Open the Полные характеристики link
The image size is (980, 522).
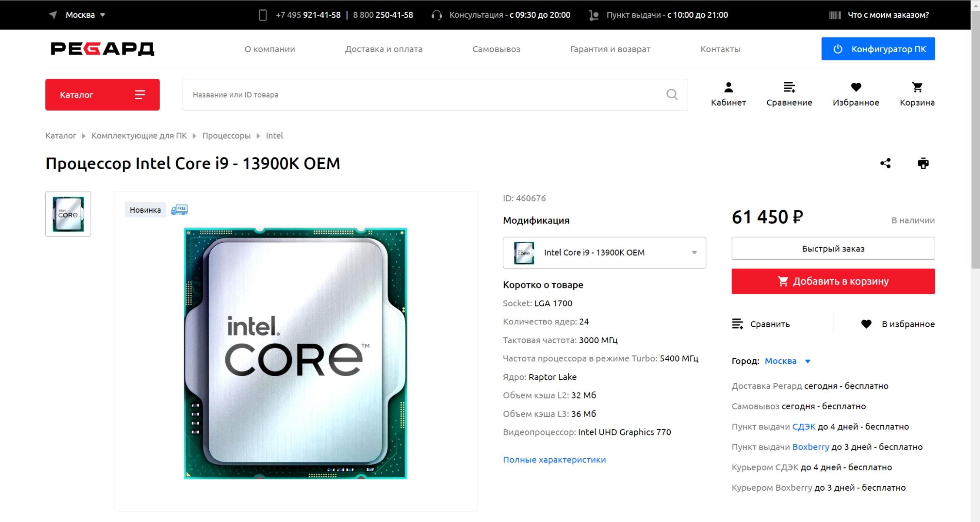pyautogui.click(x=554, y=459)
